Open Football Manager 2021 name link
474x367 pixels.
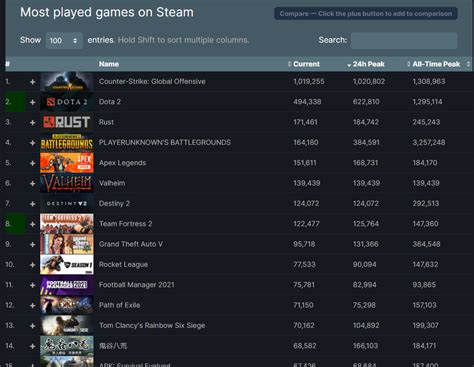coord(136,285)
